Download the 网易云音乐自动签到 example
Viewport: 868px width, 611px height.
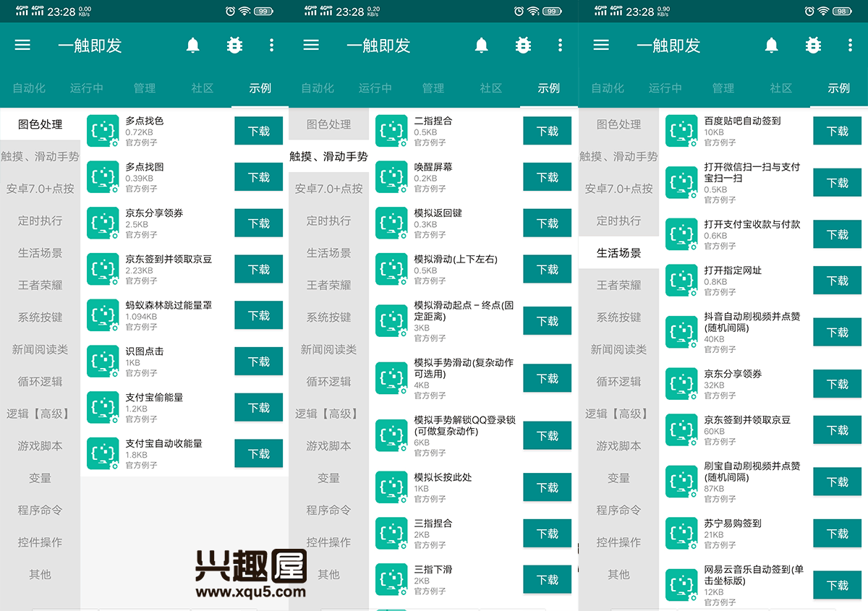[838, 585]
